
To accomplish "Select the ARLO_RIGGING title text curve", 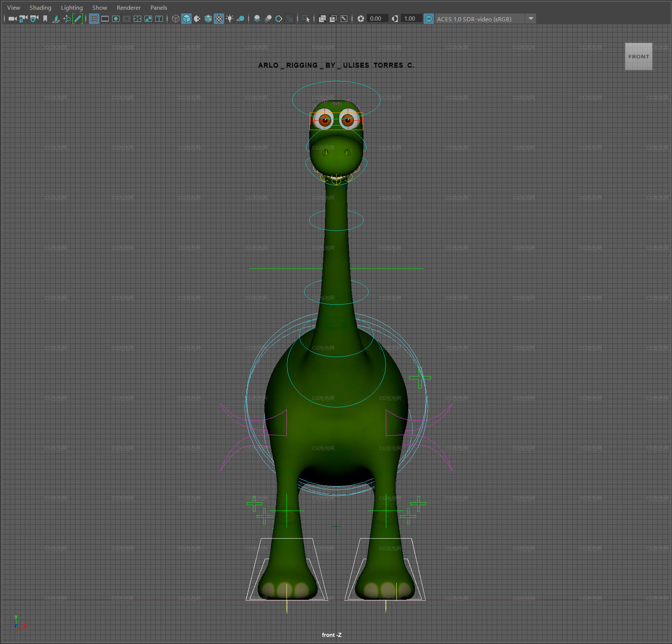I will [x=336, y=65].
